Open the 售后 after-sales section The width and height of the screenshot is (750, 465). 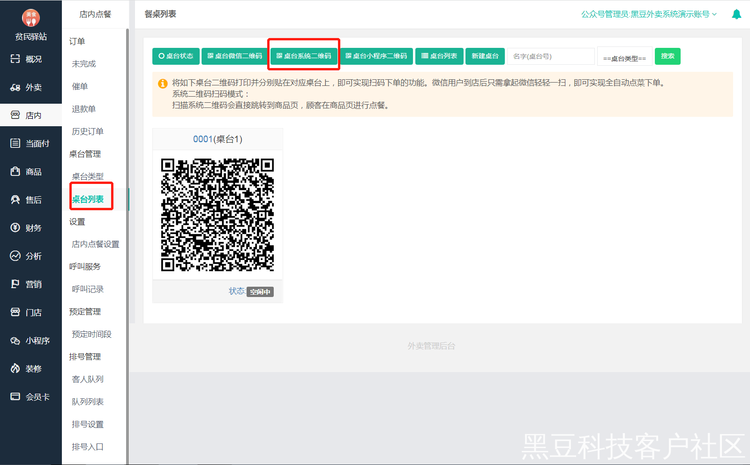(x=27, y=200)
